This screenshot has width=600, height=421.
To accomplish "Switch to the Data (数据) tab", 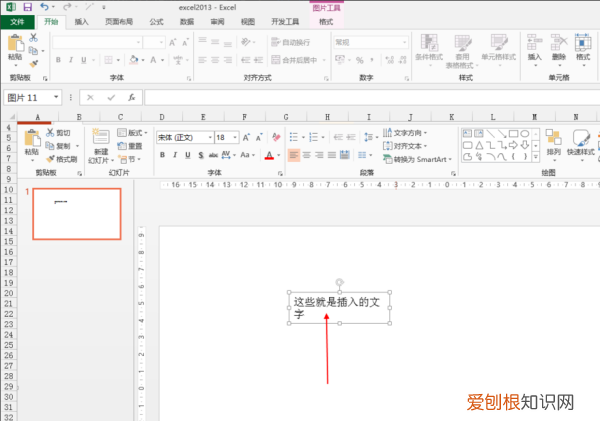I will (187, 22).
